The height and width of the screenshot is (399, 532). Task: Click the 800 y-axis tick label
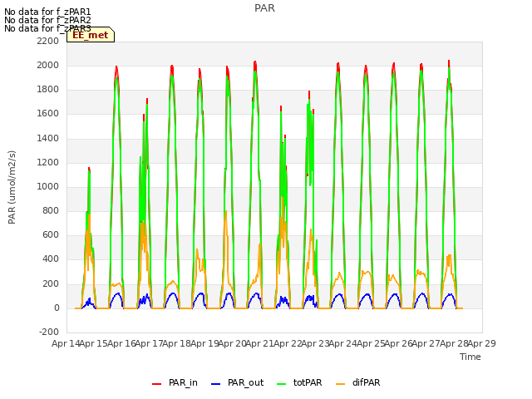click(51, 210)
